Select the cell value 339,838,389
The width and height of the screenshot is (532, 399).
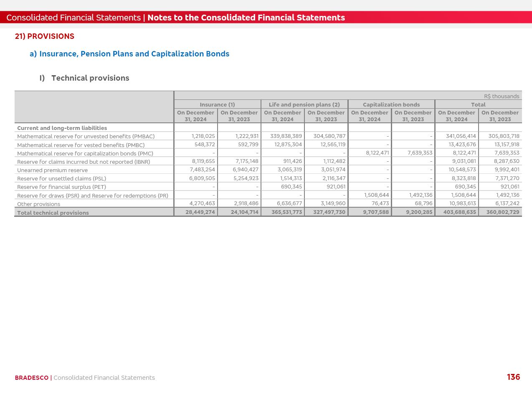[x=286, y=136]
